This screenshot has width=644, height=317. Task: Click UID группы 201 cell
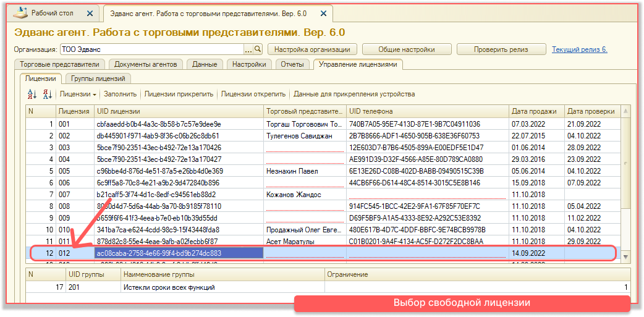(93, 287)
